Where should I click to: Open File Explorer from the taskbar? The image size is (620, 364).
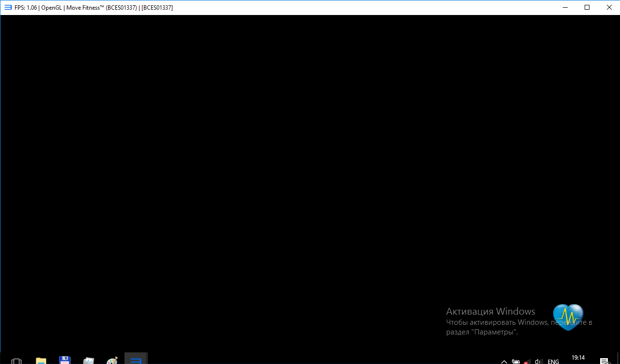pyautogui.click(x=41, y=361)
